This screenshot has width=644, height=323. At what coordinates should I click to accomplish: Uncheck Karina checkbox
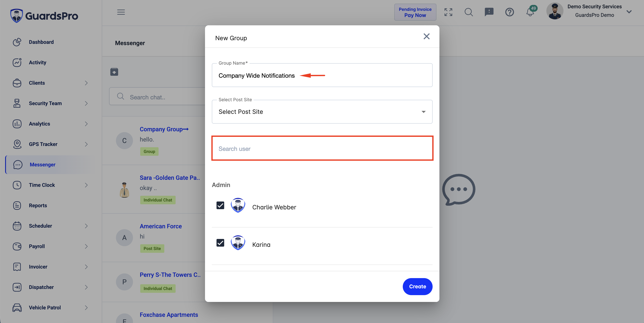220,243
